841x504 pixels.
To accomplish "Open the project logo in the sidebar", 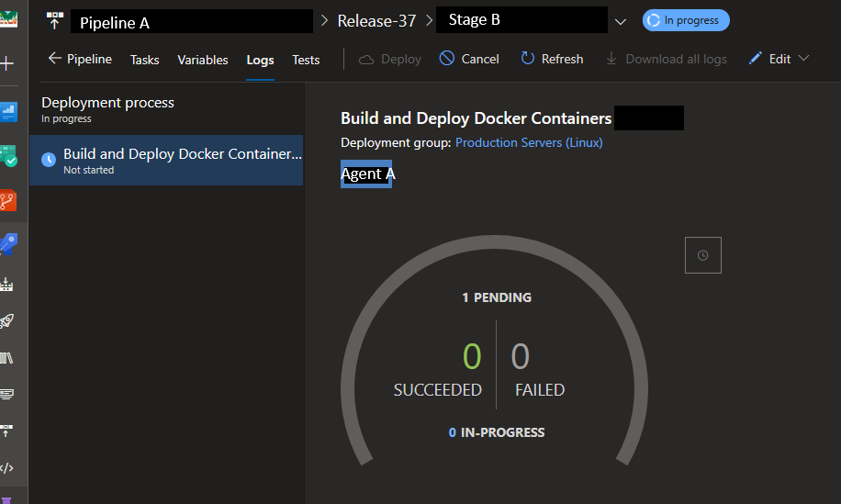I will click(x=8, y=20).
